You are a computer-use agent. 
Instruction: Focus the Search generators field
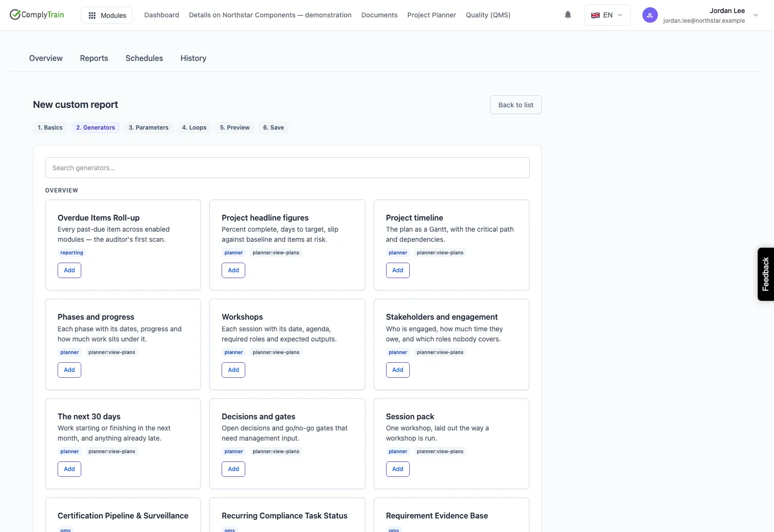(287, 168)
